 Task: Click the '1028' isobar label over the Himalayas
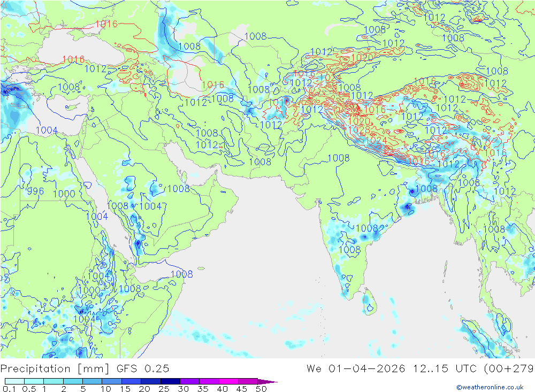[360, 130]
